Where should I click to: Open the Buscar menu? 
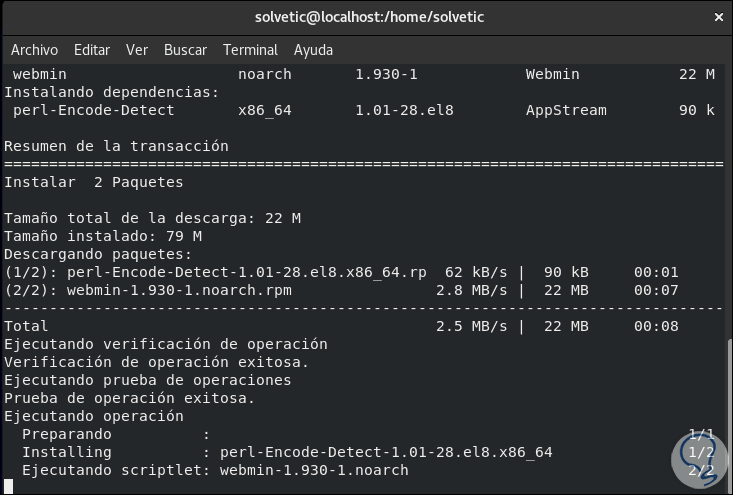[185, 50]
